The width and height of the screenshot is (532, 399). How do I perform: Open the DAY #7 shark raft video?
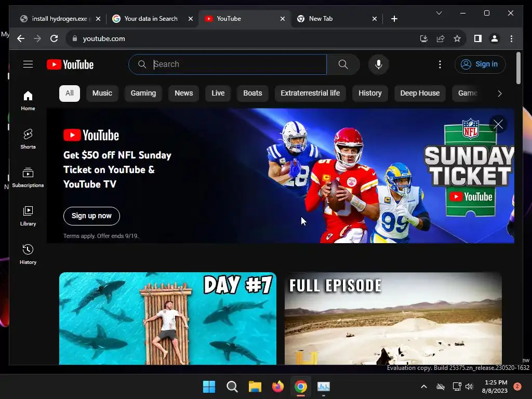(168, 318)
